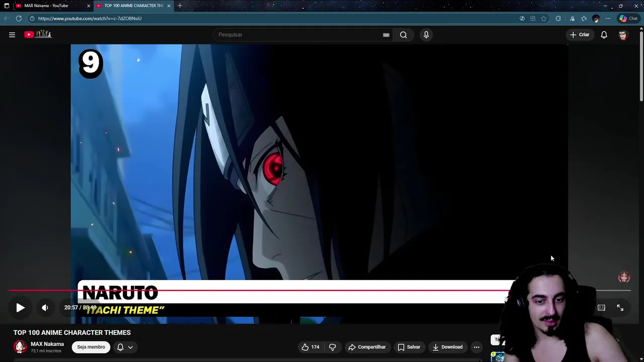The image size is (644, 362).
Task: Save video with the Salvar button
Action: tap(409, 347)
